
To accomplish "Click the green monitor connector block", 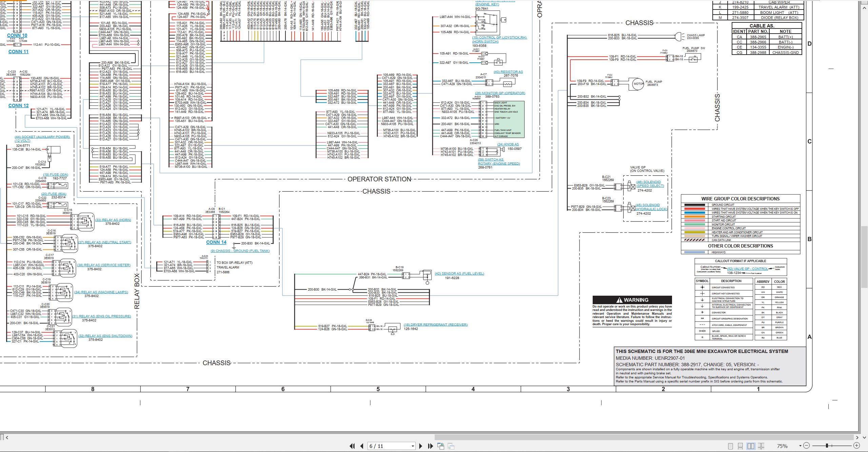I will click(509, 119).
